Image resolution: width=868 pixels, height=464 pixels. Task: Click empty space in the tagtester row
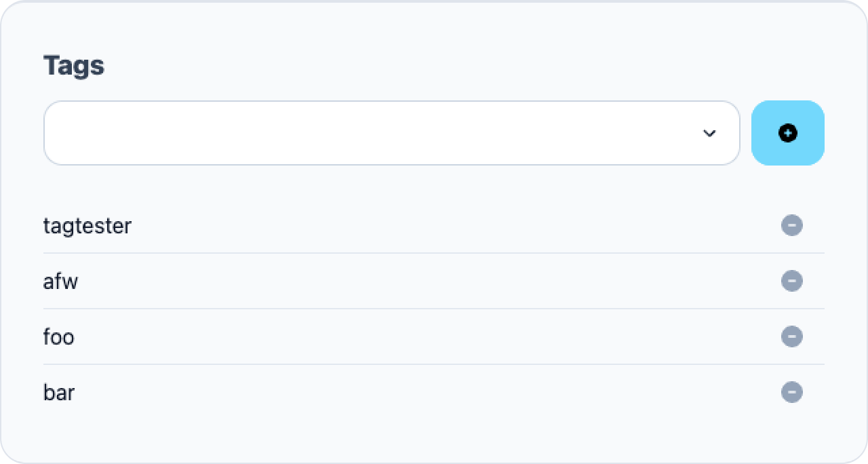coord(454,225)
